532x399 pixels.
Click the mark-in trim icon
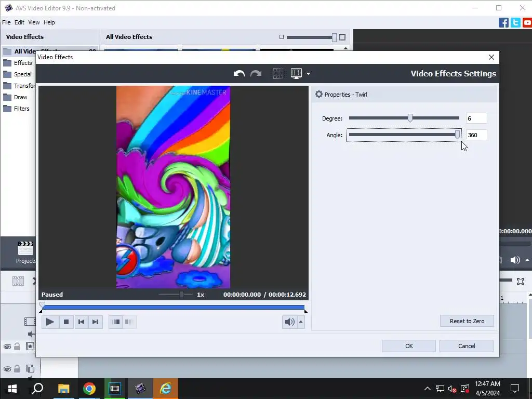pyautogui.click(x=116, y=322)
